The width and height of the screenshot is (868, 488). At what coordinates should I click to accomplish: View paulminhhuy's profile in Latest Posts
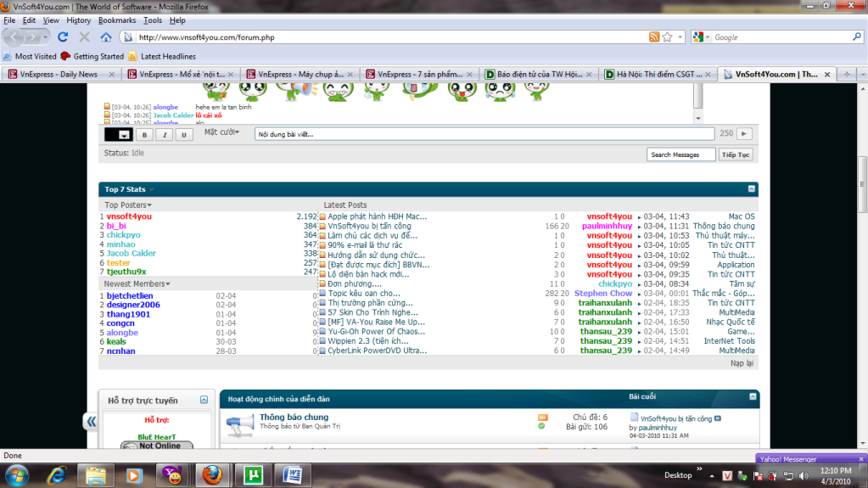click(607, 226)
